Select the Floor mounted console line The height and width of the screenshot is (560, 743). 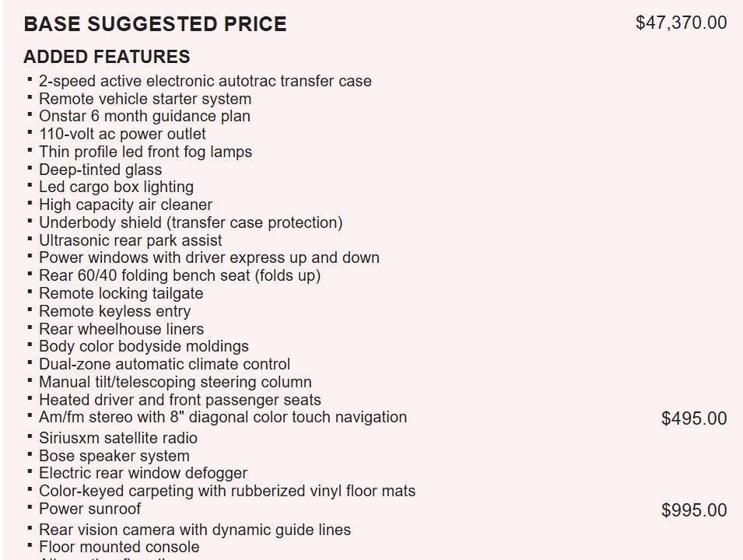pyautogui.click(x=118, y=547)
